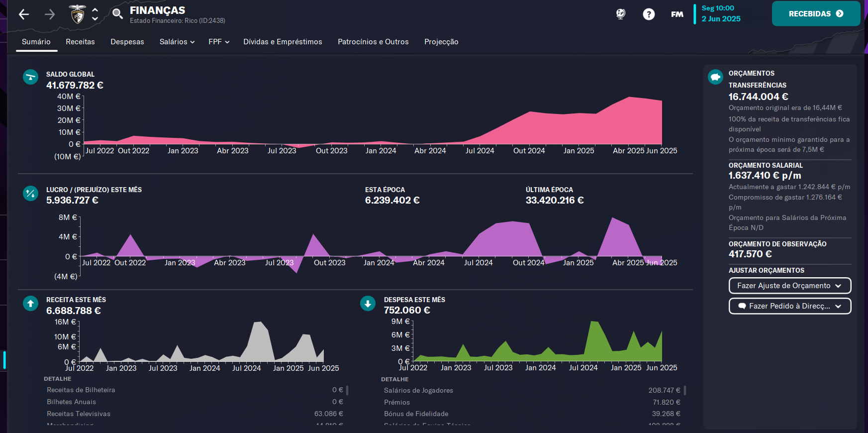Image resolution: width=868 pixels, height=433 pixels.
Task: Expand the Salários dropdown tab
Action: pyautogui.click(x=177, y=42)
